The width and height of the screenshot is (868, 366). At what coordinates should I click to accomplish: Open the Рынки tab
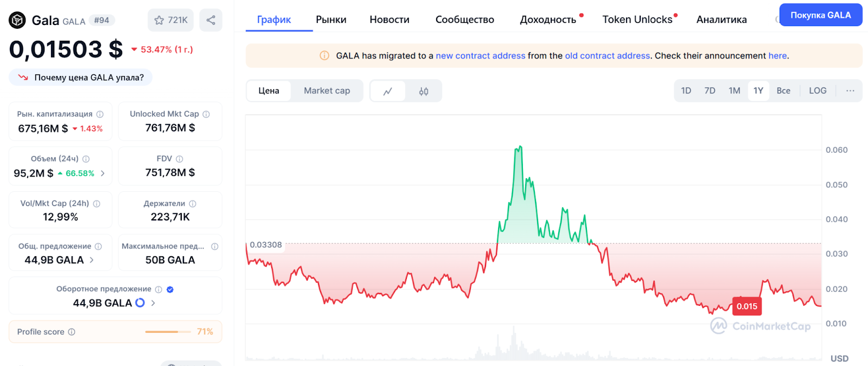pos(331,20)
